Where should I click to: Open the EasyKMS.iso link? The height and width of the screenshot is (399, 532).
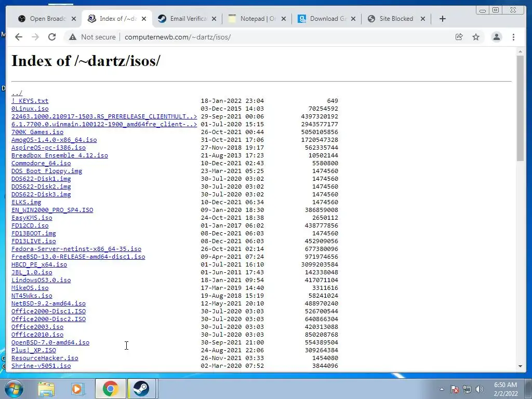(x=32, y=218)
